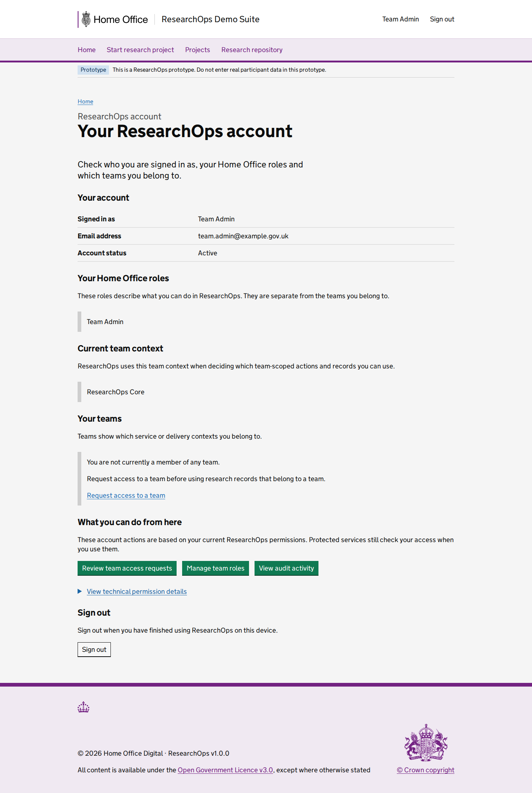532x793 pixels.
Task: Click the royal coat of arms image
Action: pos(426,742)
